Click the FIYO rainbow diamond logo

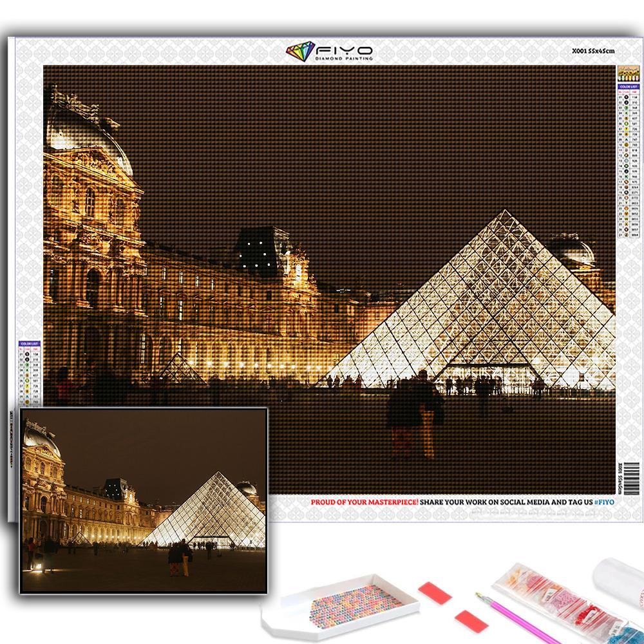tap(299, 51)
